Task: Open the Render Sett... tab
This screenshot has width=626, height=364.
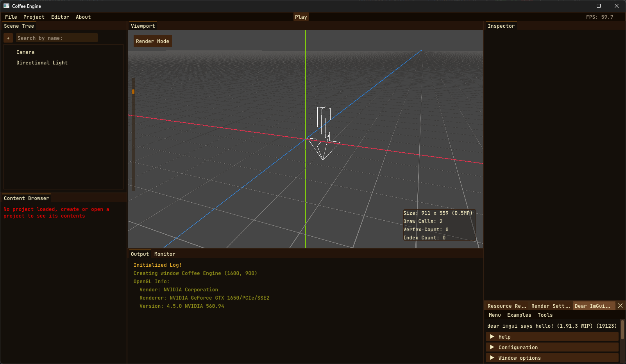Action: tap(551, 306)
